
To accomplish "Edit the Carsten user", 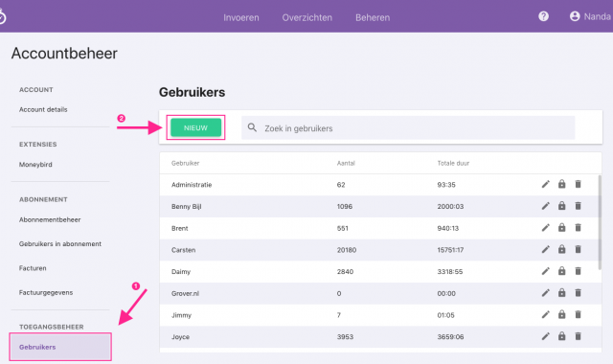I will pyautogui.click(x=545, y=249).
